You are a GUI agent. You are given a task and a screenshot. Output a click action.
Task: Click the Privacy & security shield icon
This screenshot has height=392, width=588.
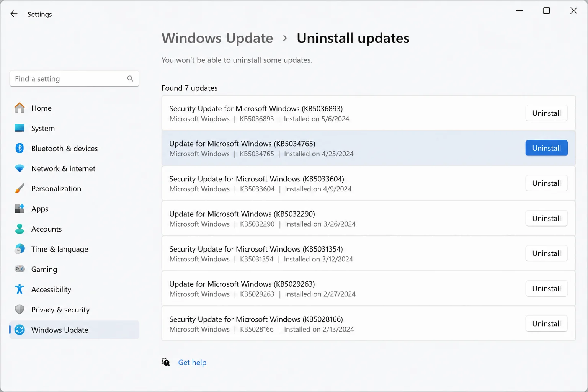pos(20,309)
